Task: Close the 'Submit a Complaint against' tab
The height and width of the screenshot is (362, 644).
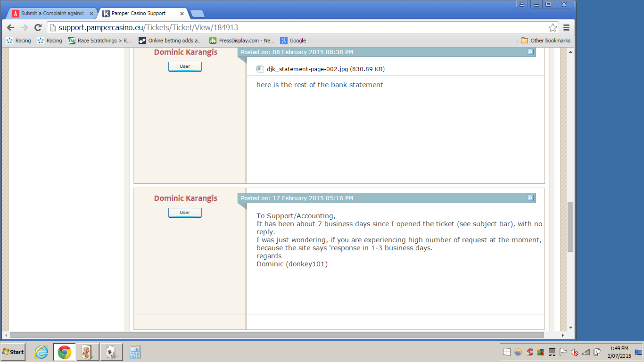Action: pos(91,14)
